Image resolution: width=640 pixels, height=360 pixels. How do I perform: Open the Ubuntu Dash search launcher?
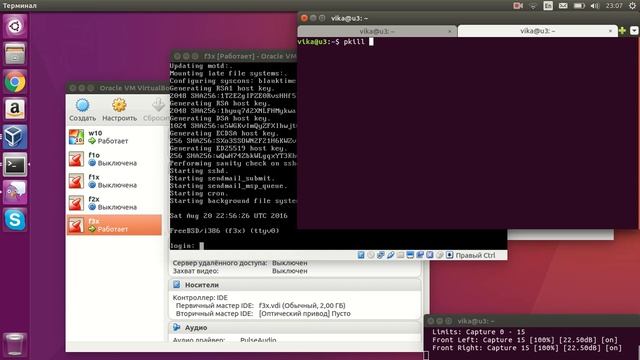coord(15,27)
